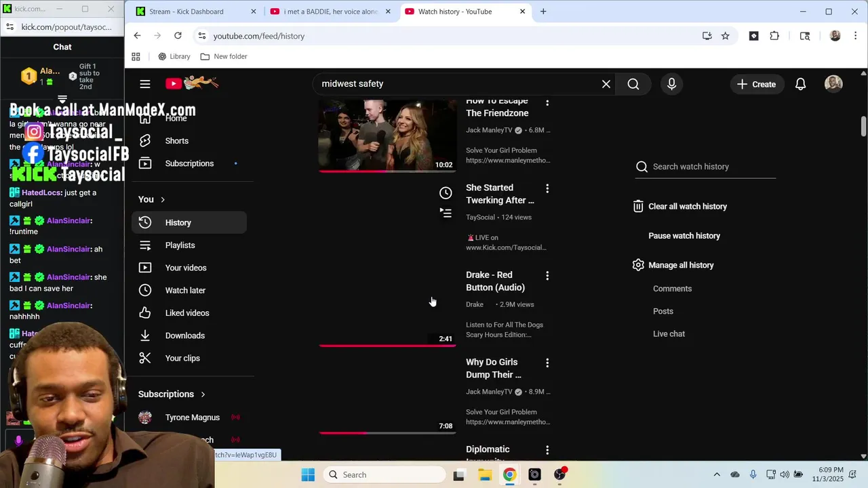Open Watch later in sidebar
The height and width of the screenshot is (488, 868).
point(189,290)
